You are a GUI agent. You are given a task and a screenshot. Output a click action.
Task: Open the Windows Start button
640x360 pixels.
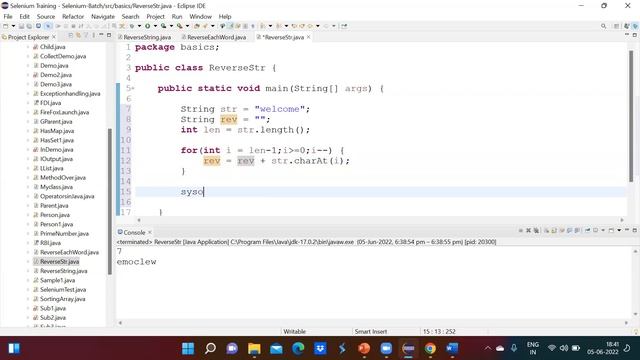click(x=188, y=348)
